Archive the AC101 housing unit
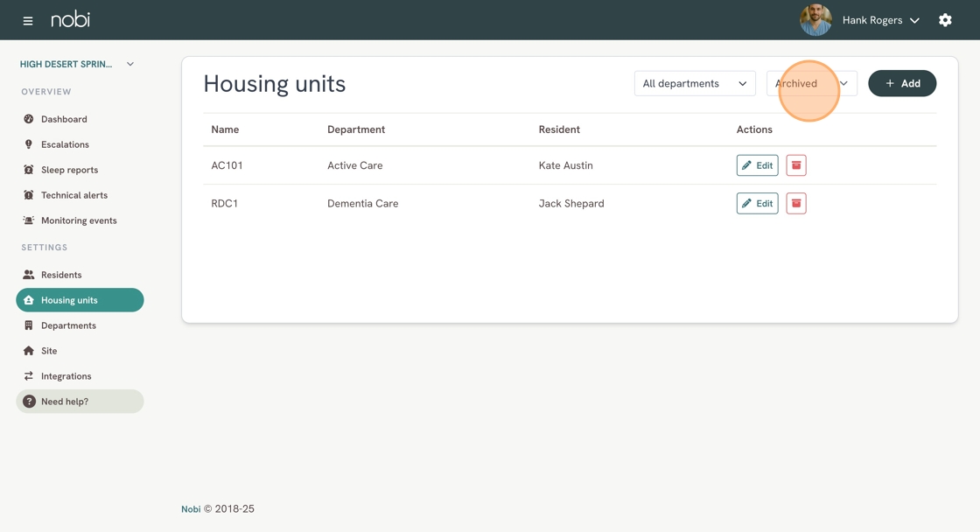The height and width of the screenshot is (532, 980). tap(795, 165)
